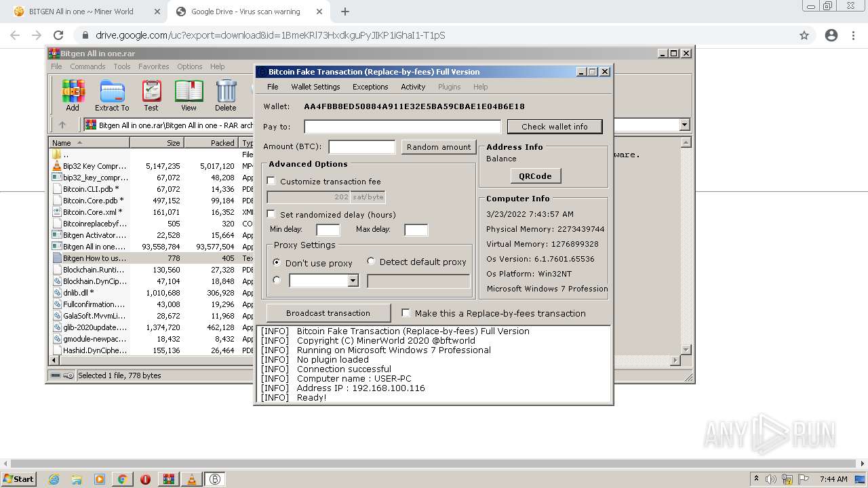868x488 pixels.
Task: Select the custom proxy radio button
Action: 277,280
